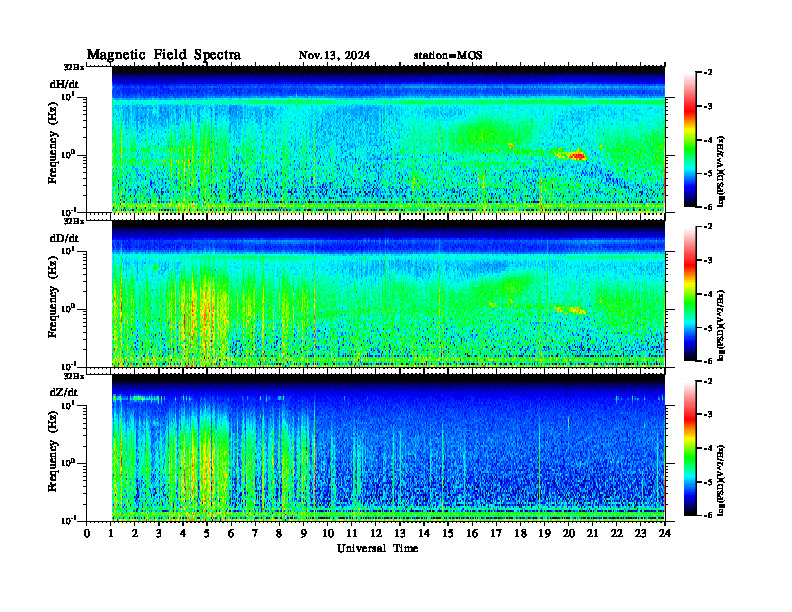Click inside the dZ/dt spectrogram plot
The width and height of the screenshot is (792, 612).
click(388, 447)
